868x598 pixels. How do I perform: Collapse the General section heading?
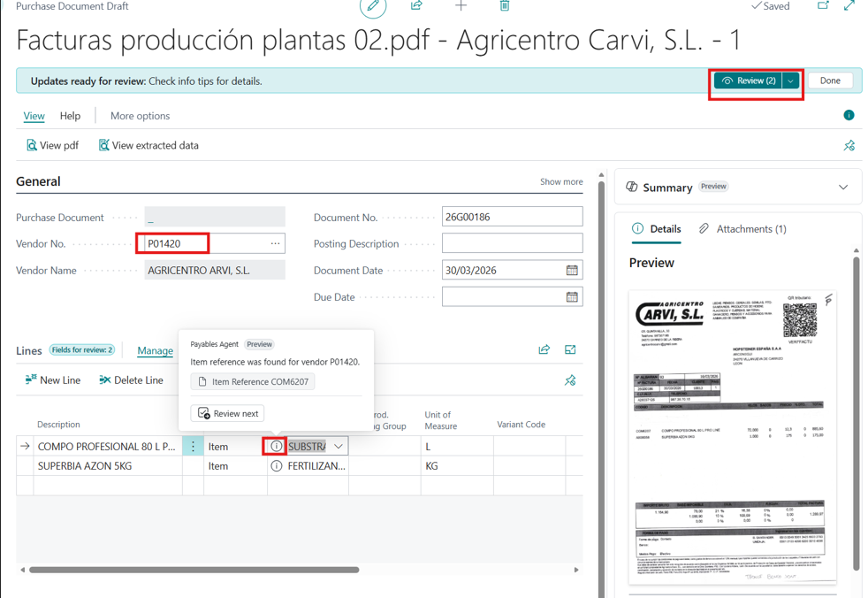click(38, 181)
